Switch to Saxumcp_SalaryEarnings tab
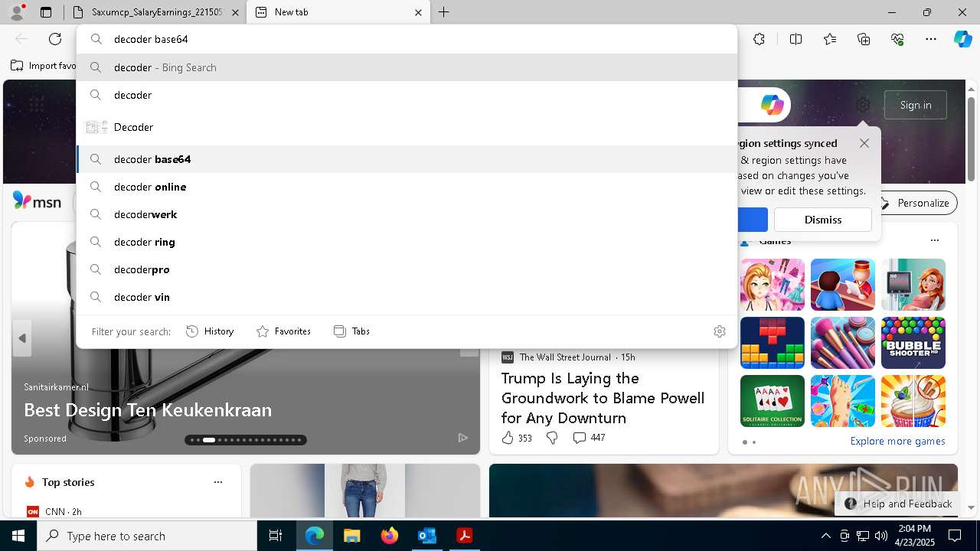 [155, 12]
